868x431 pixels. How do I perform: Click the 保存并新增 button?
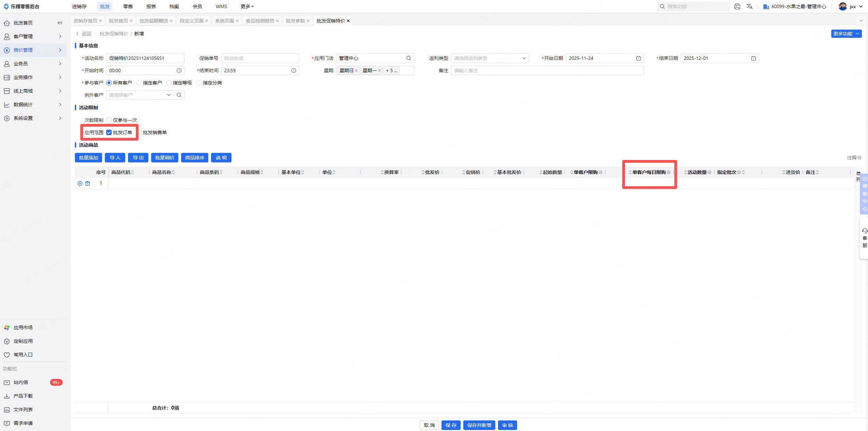pos(479,425)
